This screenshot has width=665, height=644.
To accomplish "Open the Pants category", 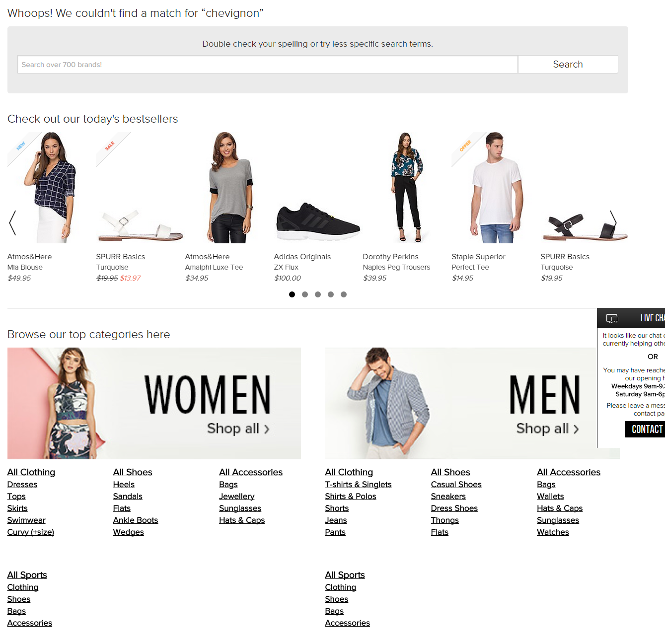I will [x=335, y=532].
